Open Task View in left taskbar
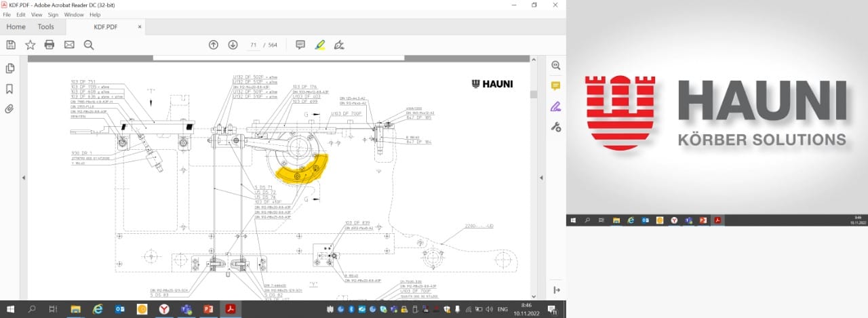The width and height of the screenshot is (868, 318). pos(53,309)
